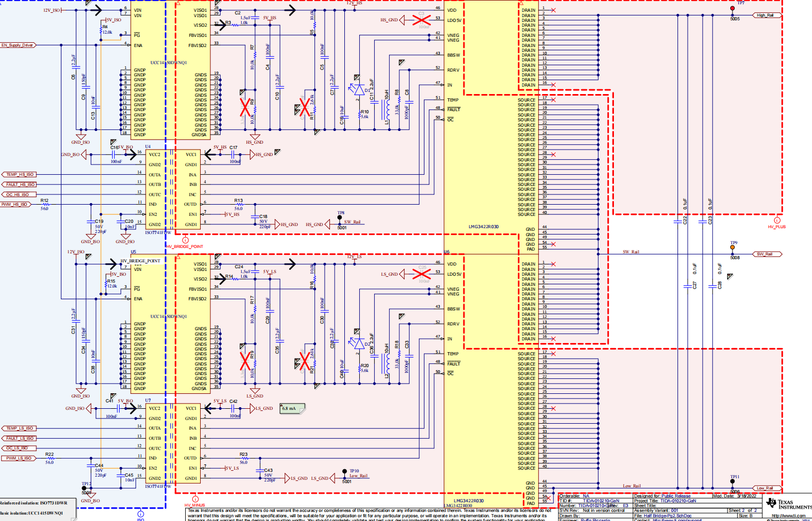Select capacitor C28 label
Image resolution: width=812 pixels, height=521 pixels.
pyautogui.click(x=720, y=285)
